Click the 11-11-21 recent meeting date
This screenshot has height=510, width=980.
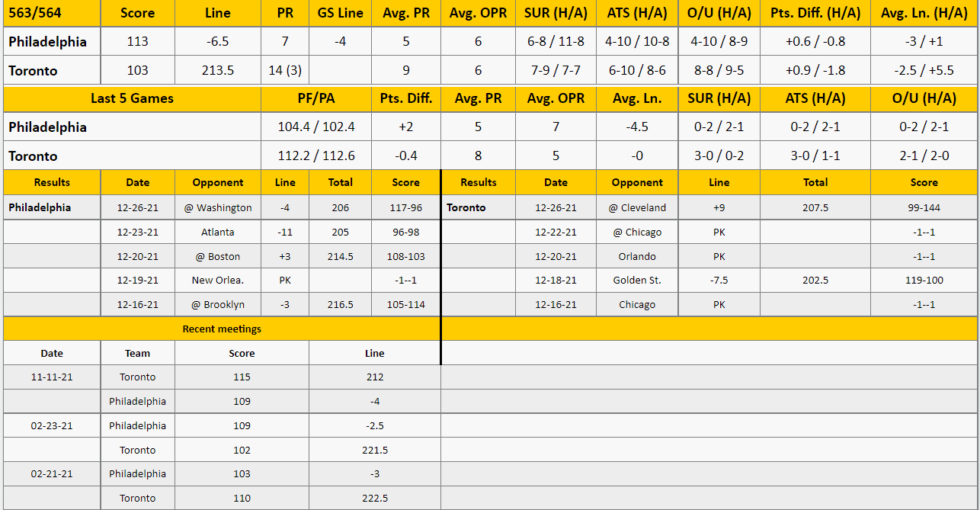coord(52,377)
